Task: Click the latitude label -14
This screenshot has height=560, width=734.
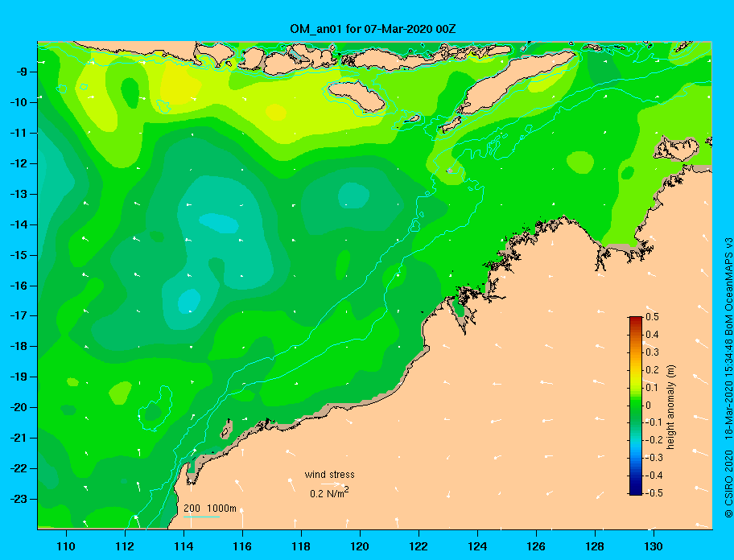Action: point(19,224)
